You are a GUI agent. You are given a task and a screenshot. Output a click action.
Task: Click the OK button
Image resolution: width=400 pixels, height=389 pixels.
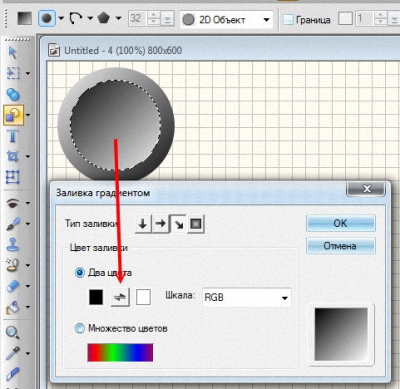pyautogui.click(x=341, y=223)
